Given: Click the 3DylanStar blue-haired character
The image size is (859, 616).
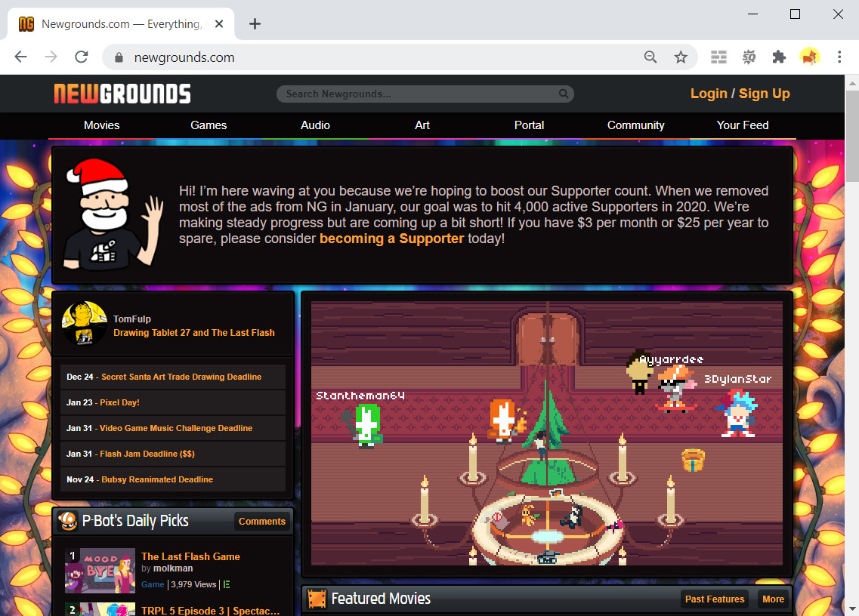Looking at the screenshot, I should click(738, 414).
